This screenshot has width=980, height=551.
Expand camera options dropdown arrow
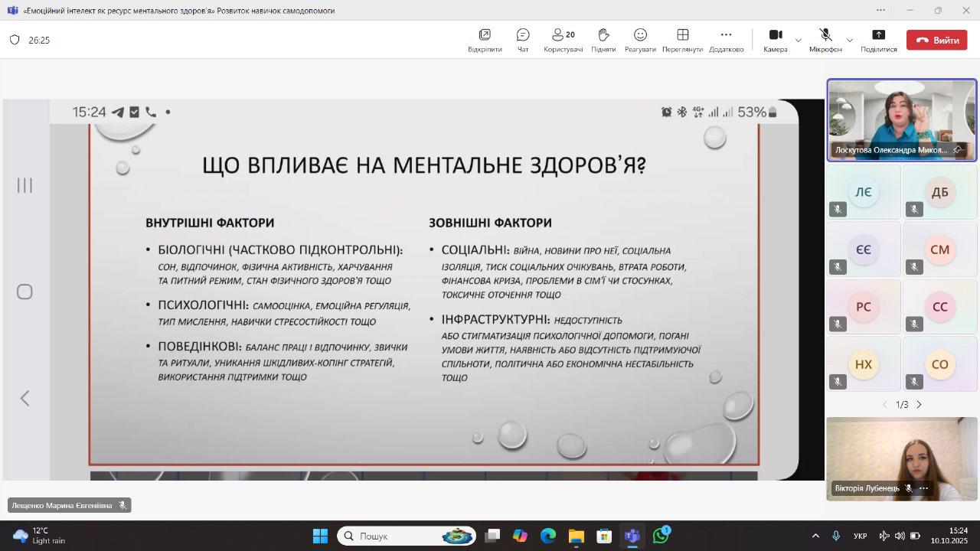798,40
